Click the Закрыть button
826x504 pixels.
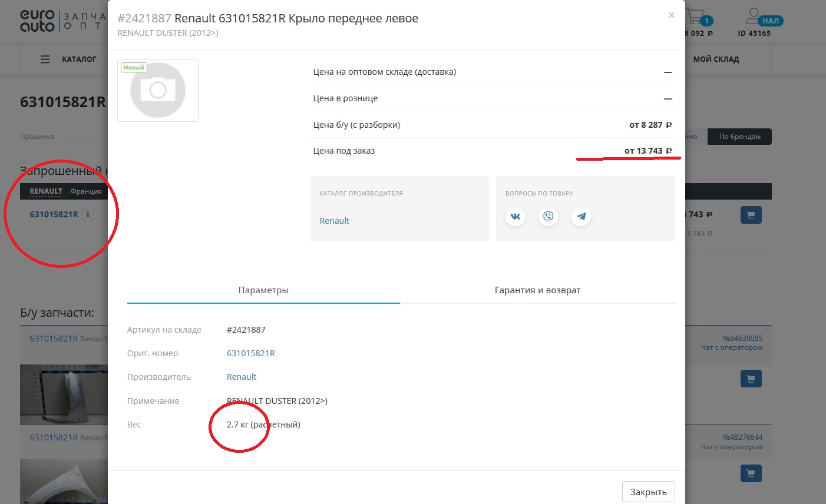click(x=648, y=492)
